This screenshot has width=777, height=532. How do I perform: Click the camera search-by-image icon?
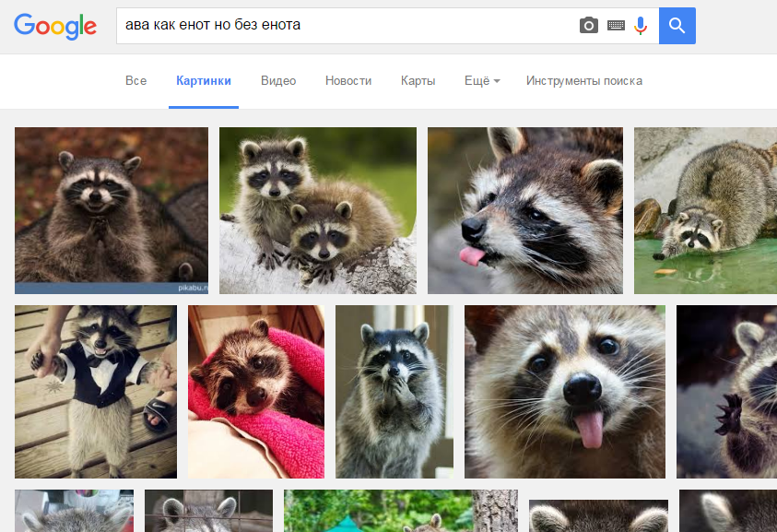[x=589, y=25]
